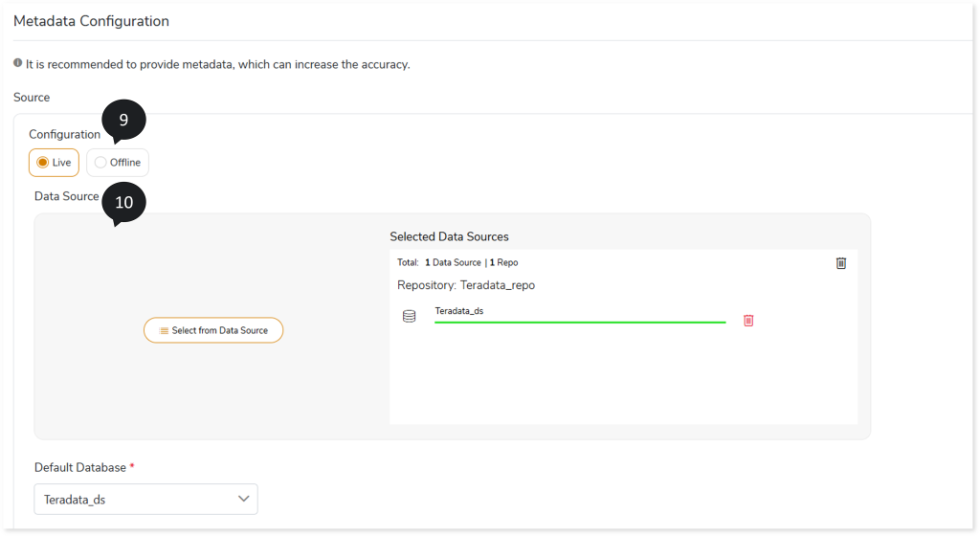The height and width of the screenshot is (536, 980).
Task: Select the Offline configuration radio button
Action: coord(100,163)
